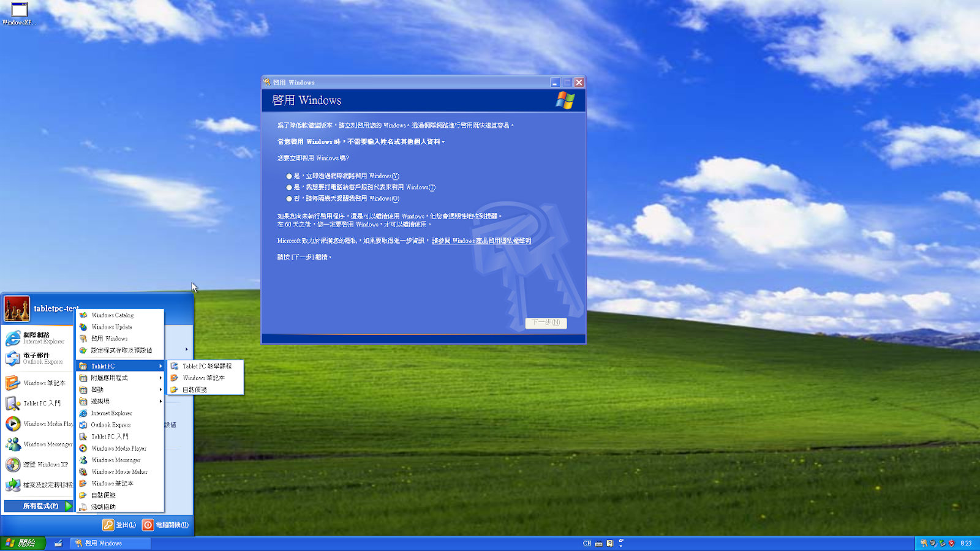
Task: Start Windows Messenger from the All Programs list
Action: (120, 460)
